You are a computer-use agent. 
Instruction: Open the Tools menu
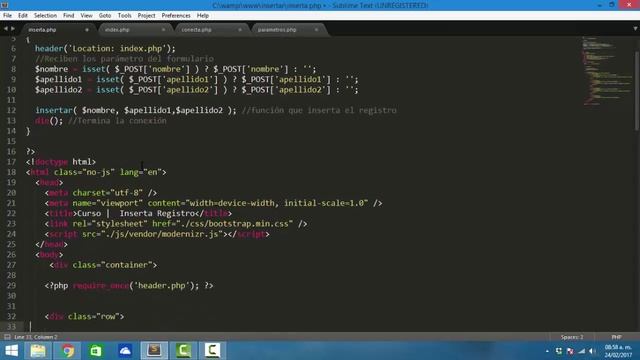point(124,16)
